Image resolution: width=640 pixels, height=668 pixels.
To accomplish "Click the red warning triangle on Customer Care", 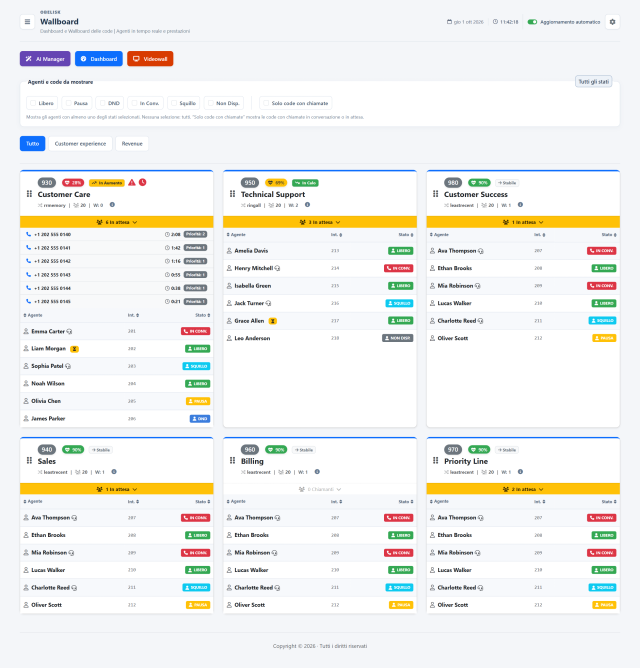I will click(x=132, y=182).
